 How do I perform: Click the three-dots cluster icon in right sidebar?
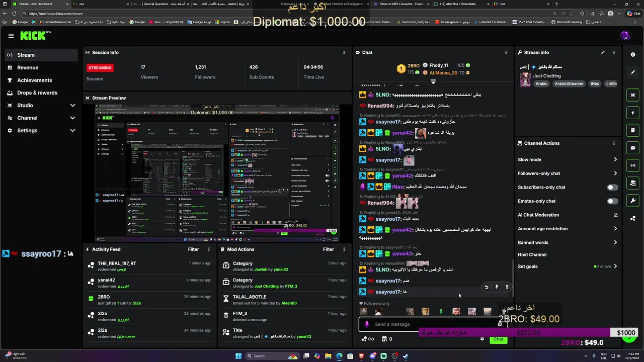coord(633,218)
